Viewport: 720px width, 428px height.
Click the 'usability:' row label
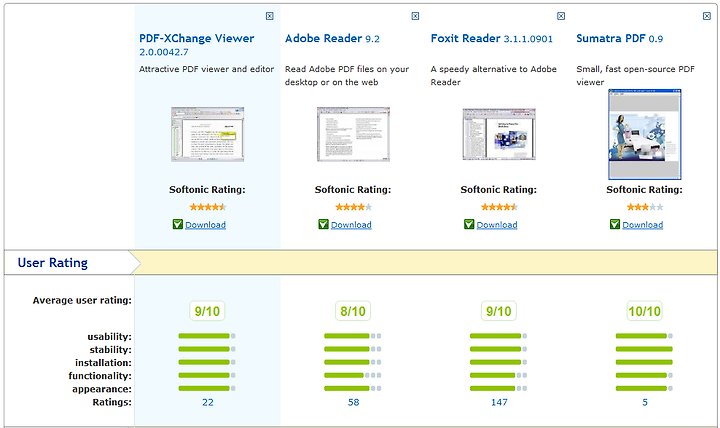tap(109, 337)
